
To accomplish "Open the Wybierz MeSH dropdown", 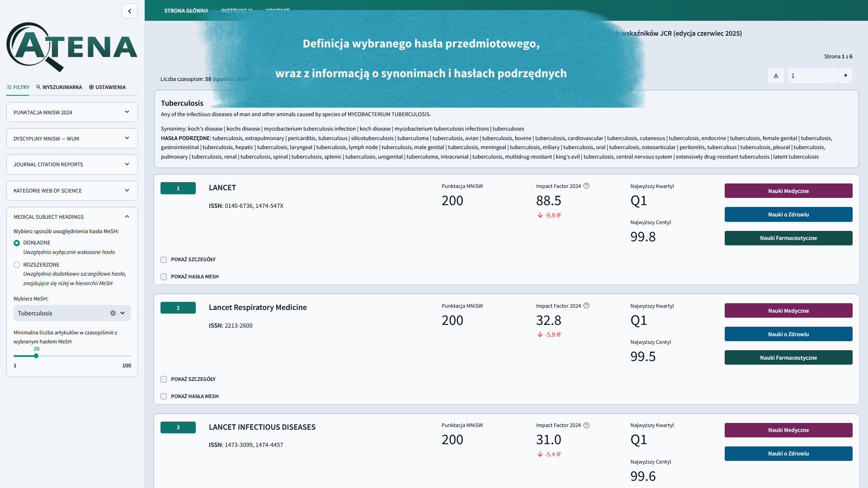I will pos(72,313).
